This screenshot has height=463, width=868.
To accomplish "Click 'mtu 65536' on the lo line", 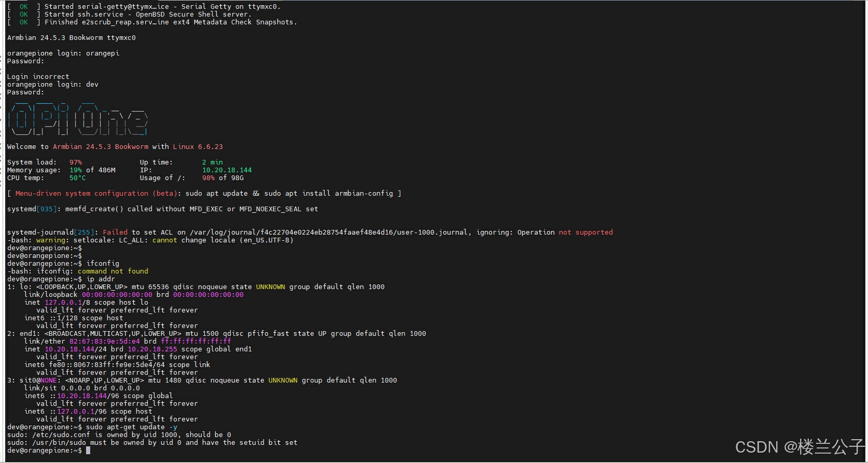I will pyautogui.click(x=150, y=287).
